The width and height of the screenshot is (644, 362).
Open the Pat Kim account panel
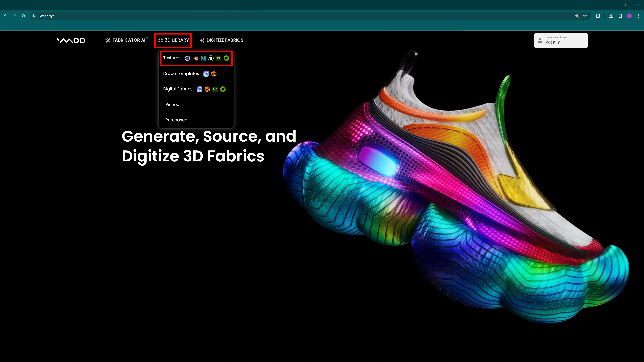click(x=561, y=40)
